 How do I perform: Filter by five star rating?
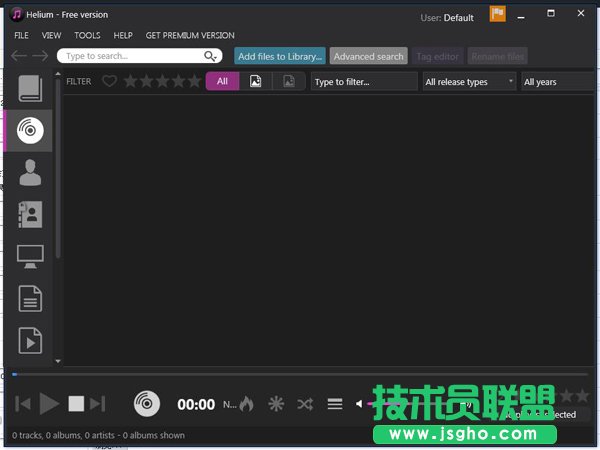tap(195, 81)
